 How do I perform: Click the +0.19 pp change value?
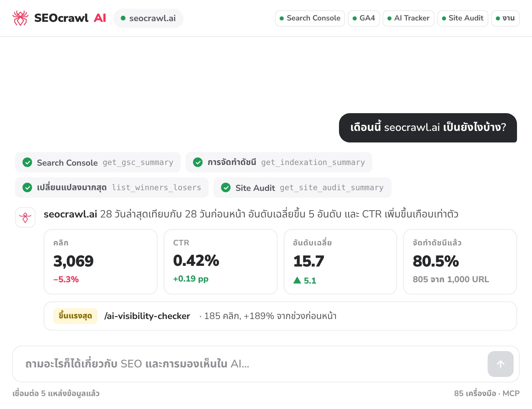pyautogui.click(x=191, y=279)
